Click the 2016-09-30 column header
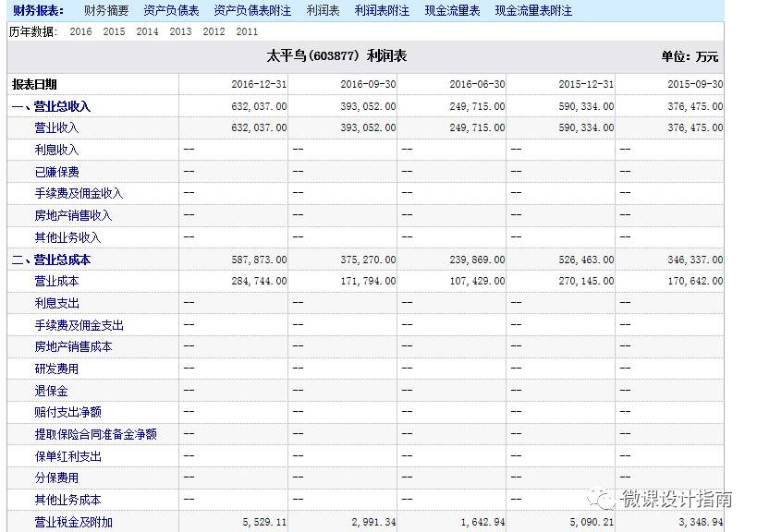 click(368, 84)
